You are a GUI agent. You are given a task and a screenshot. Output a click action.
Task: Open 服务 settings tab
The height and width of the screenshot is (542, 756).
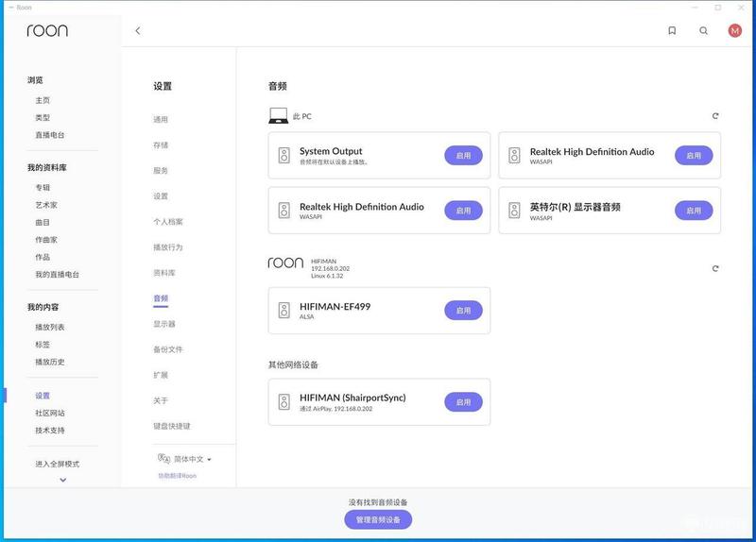(161, 171)
